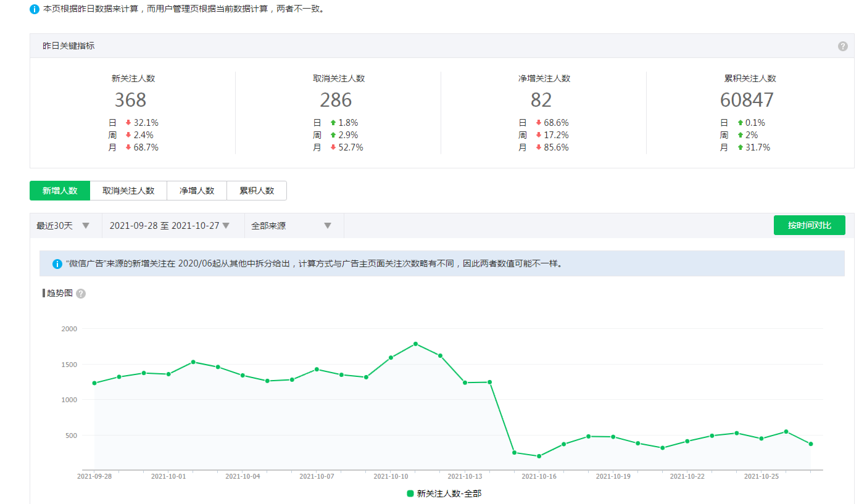Expand the date range 2021-09-28 至 2021-10-27 picker
Viewport: 859px width, 504px height.
point(170,226)
